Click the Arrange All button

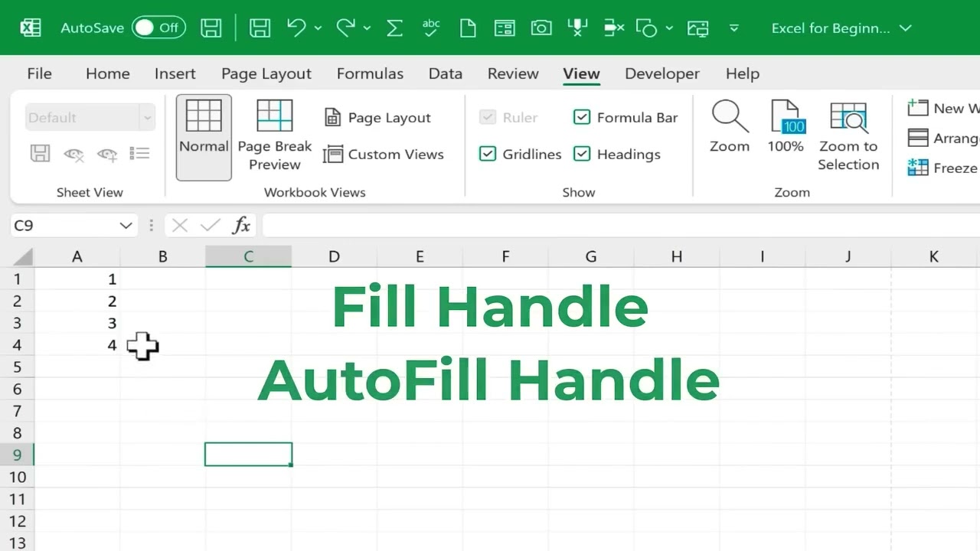(x=943, y=139)
